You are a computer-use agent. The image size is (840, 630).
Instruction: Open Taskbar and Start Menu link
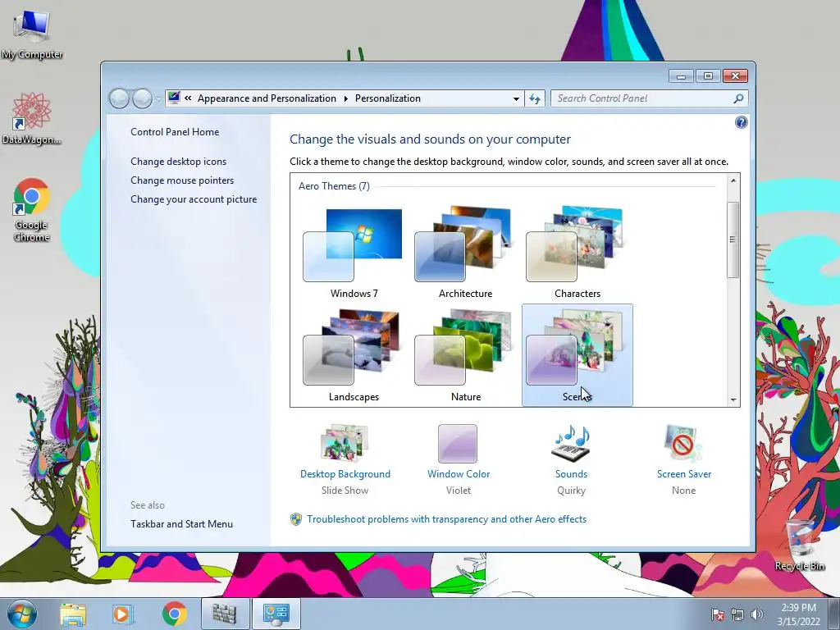(181, 524)
